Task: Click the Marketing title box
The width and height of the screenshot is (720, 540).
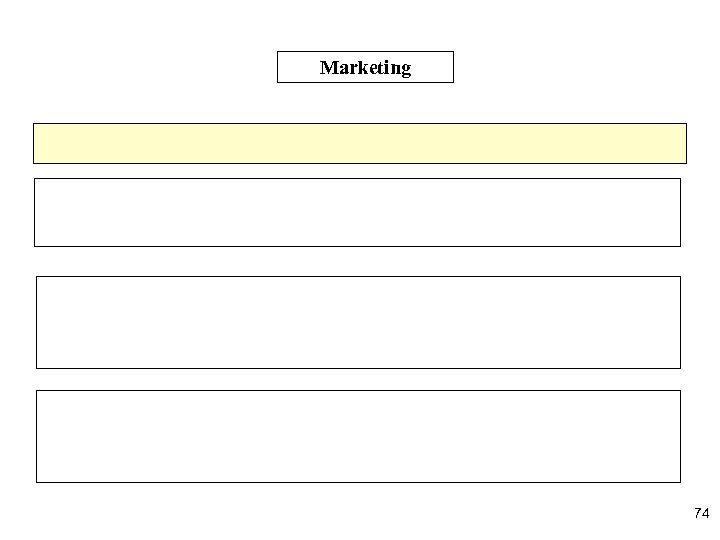Action: (x=365, y=67)
